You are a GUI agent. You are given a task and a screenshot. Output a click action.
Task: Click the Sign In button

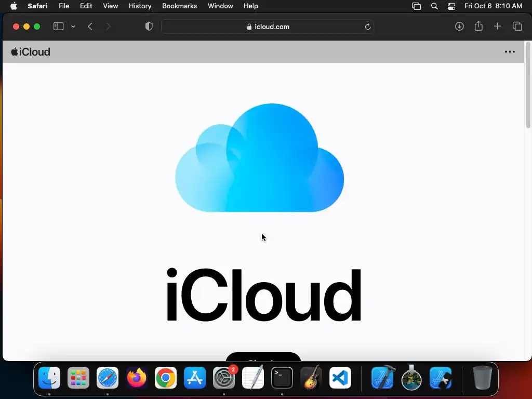(x=263, y=357)
